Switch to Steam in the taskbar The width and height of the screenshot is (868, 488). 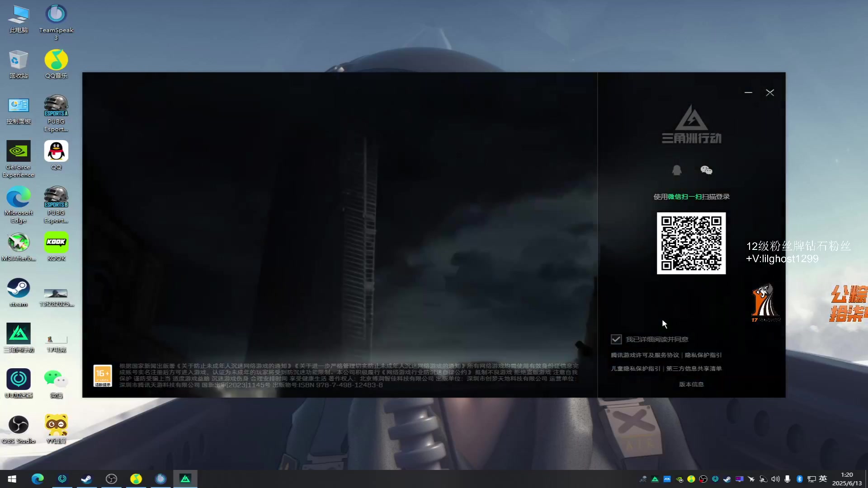[86, 479]
